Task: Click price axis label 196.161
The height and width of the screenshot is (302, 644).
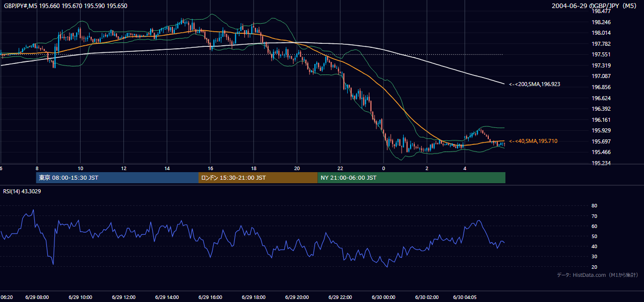Action: [x=601, y=120]
